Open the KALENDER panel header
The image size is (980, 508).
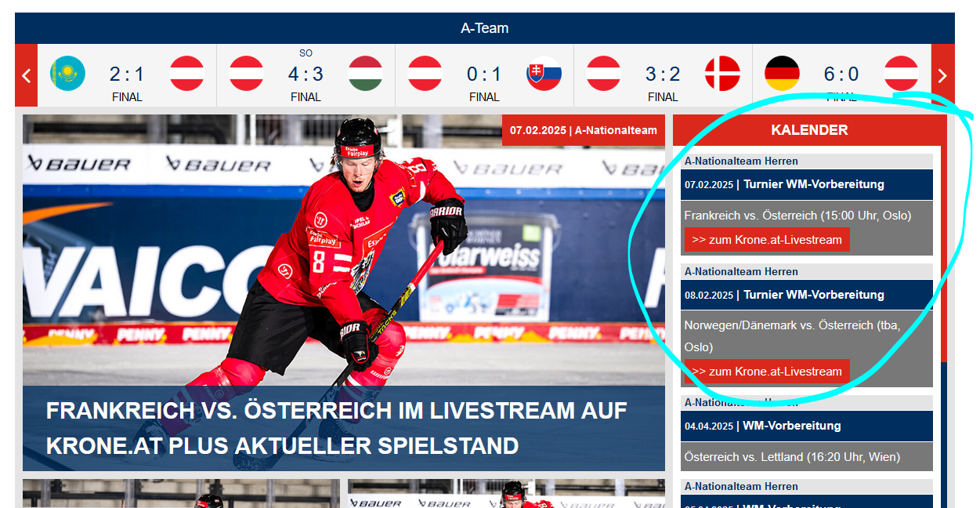pos(809,130)
